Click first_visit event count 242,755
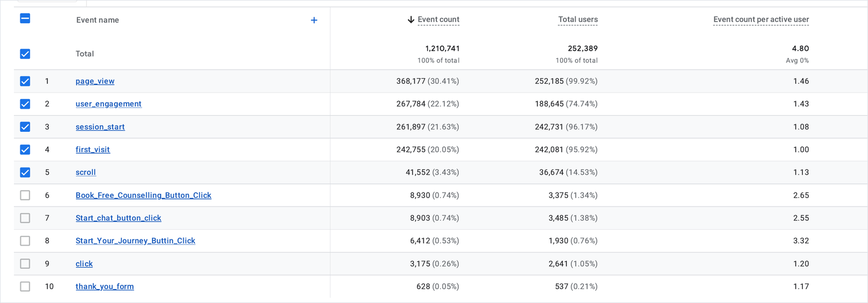868x303 pixels. tap(411, 150)
